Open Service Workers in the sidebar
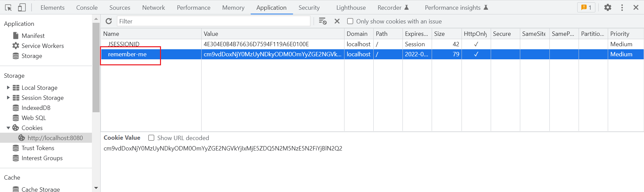Viewport: 644px width, 192px height. (43, 46)
